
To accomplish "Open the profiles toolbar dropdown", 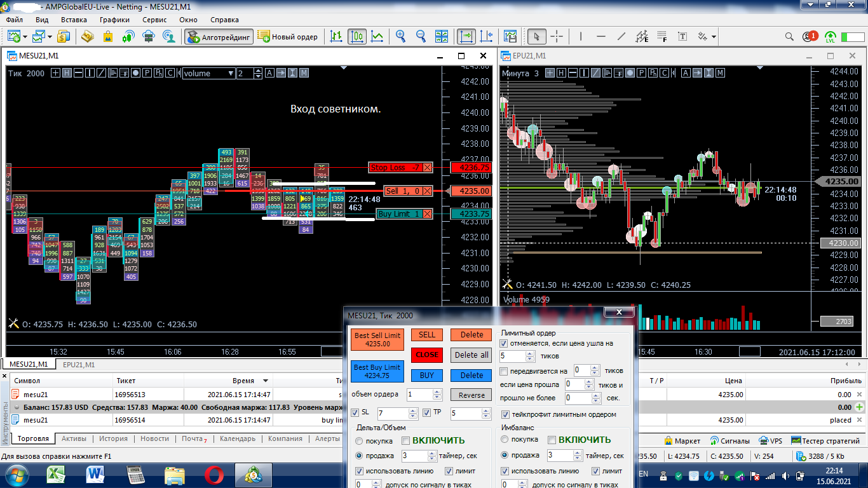I will (50, 36).
